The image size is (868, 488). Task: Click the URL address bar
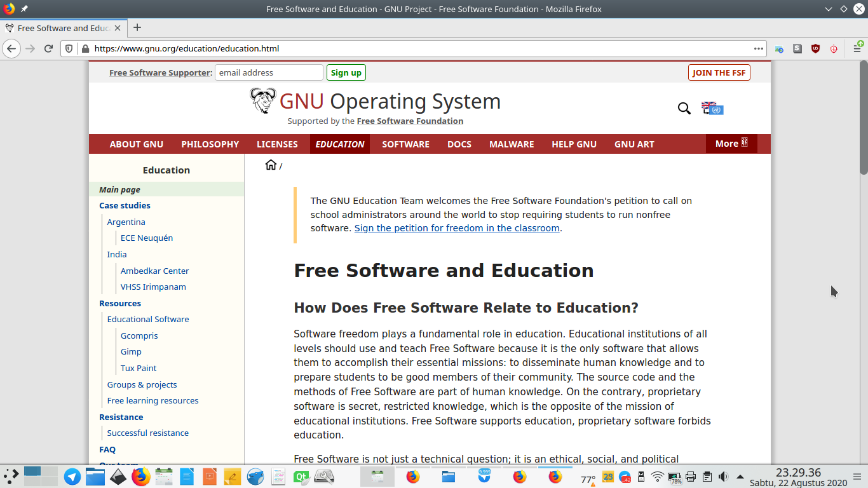(413, 48)
